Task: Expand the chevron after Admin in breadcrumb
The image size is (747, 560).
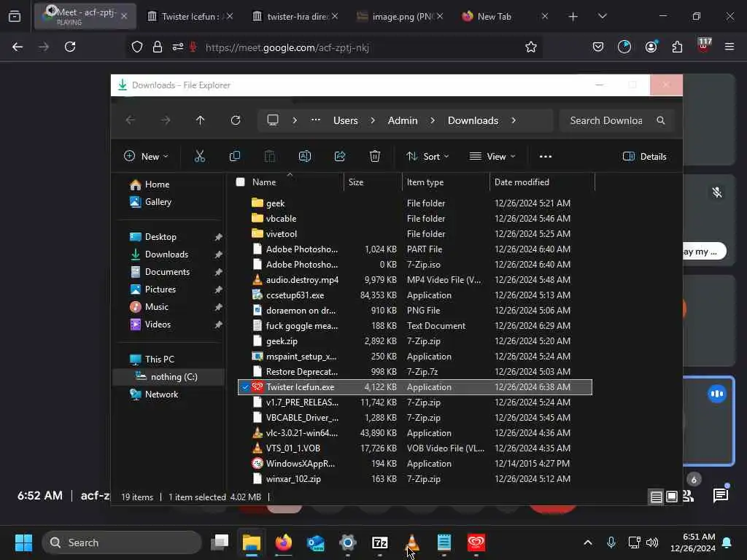Action: pos(433,120)
